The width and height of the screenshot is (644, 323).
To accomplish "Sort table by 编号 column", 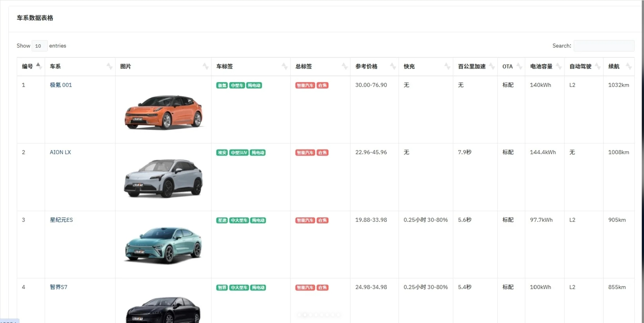I will [x=31, y=67].
